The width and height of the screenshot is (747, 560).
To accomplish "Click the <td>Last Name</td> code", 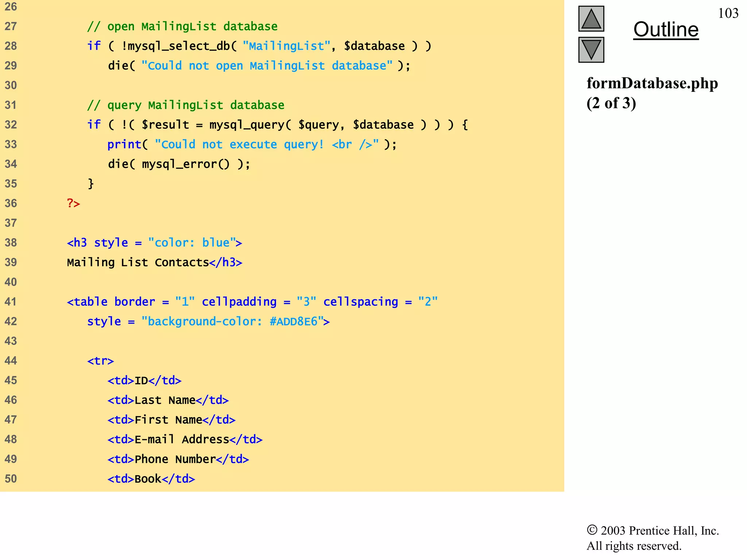I will click(x=168, y=400).
